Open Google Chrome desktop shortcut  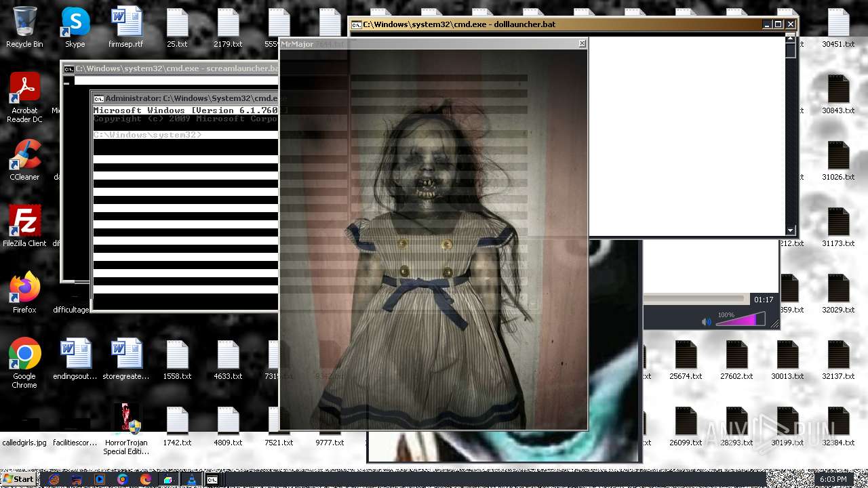click(24, 363)
